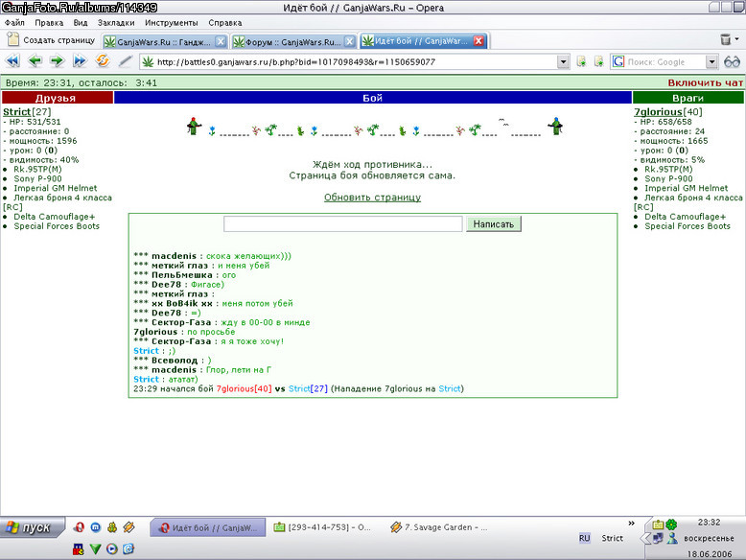Click the battle chat message input field
This screenshot has width=746, height=560.
pos(343,224)
